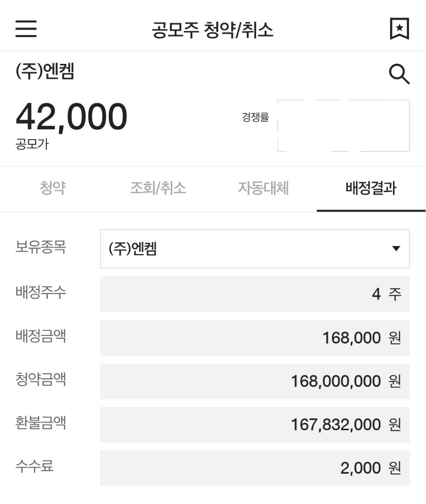The image size is (426, 504).
Task: Click the 공모주 청약/취소 page title
Action: click(x=213, y=30)
